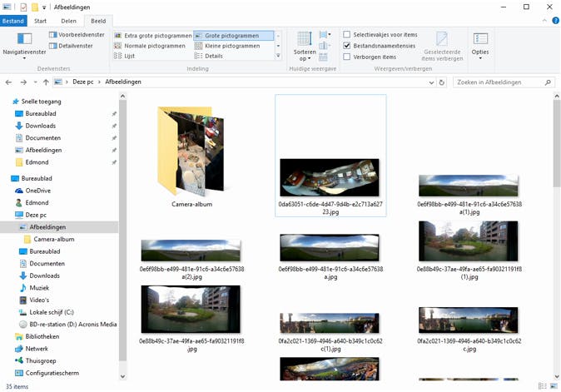This screenshot has height=392, width=561.
Task: Choose the Lijst layout
Action: (x=125, y=56)
